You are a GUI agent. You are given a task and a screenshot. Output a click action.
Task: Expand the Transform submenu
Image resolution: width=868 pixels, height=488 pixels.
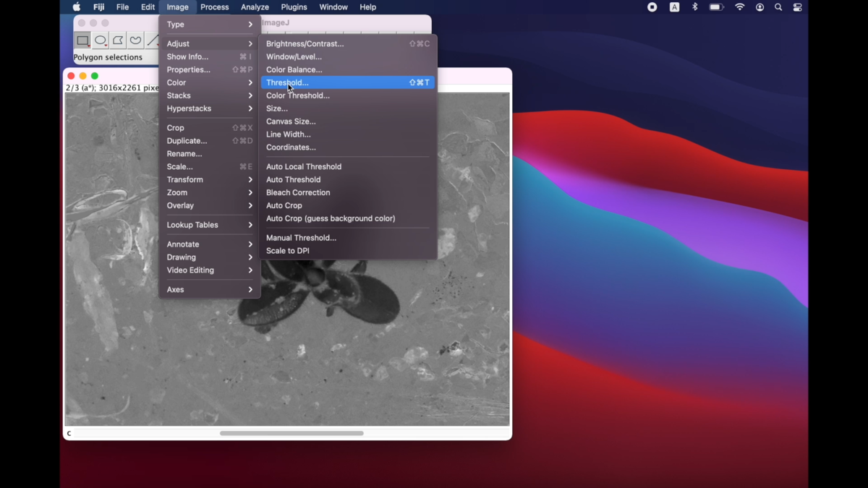209,179
